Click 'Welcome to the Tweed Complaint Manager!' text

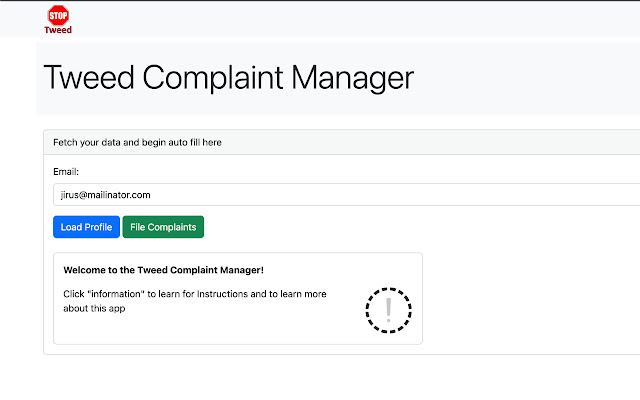point(164,270)
